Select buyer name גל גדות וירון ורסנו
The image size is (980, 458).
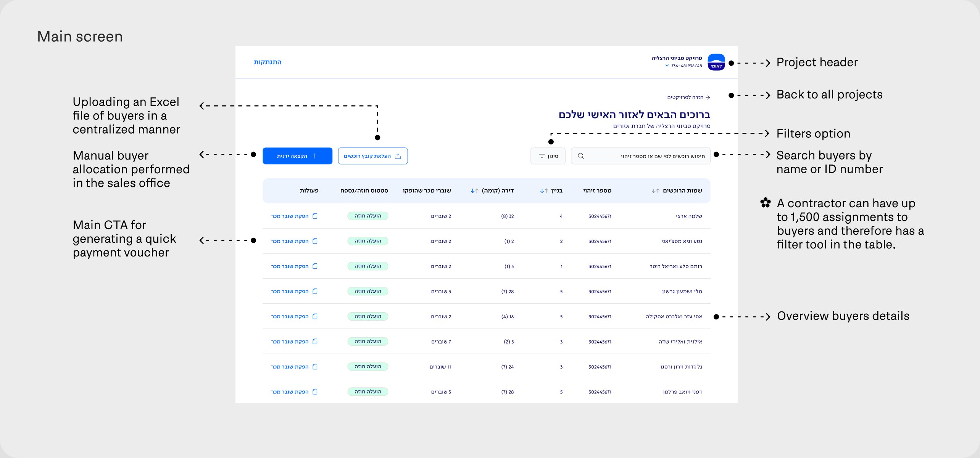click(x=681, y=367)
